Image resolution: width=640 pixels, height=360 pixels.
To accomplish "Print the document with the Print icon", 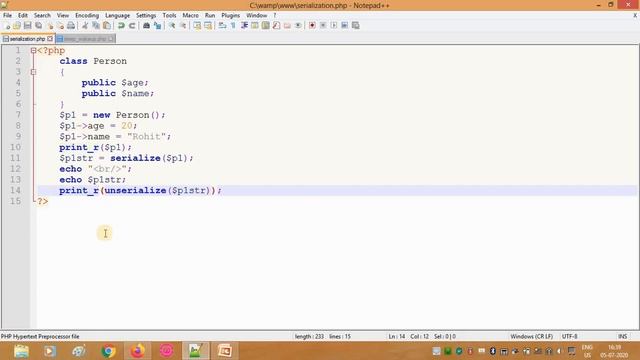I will click(x=71, y=26).
